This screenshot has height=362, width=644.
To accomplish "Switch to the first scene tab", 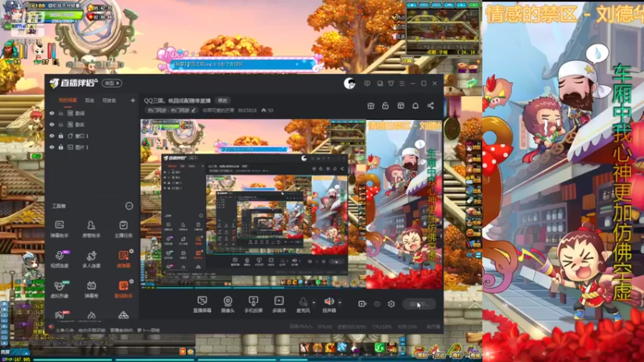I will point(68,101).
